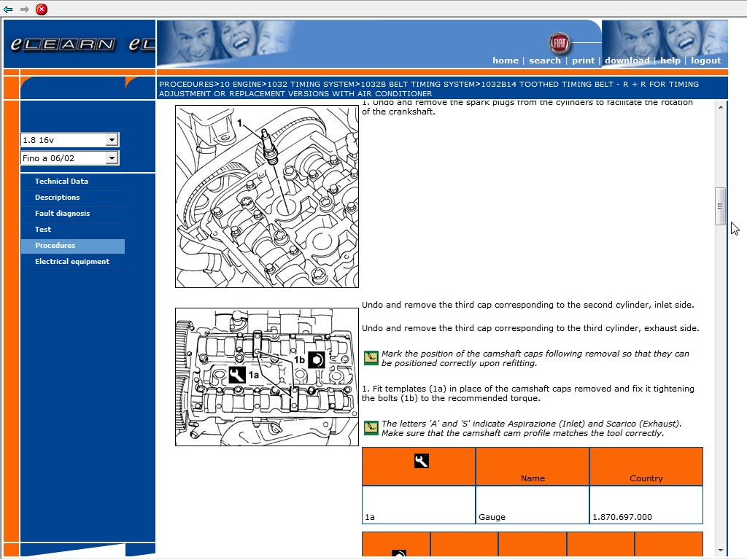Select Procedures menu item
The image size is (747, 560).
pyautogui.click(x=73, y=246)
